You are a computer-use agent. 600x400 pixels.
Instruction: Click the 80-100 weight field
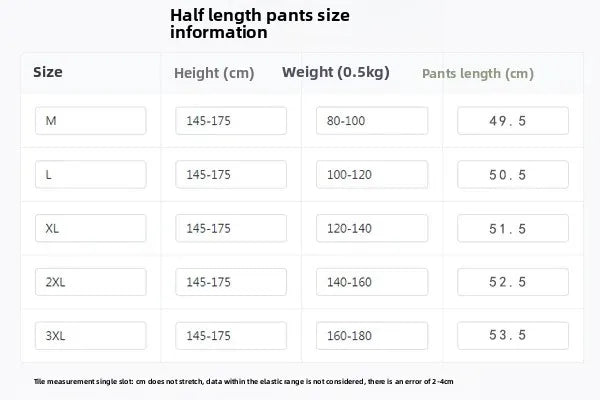(x=372, y=121)
